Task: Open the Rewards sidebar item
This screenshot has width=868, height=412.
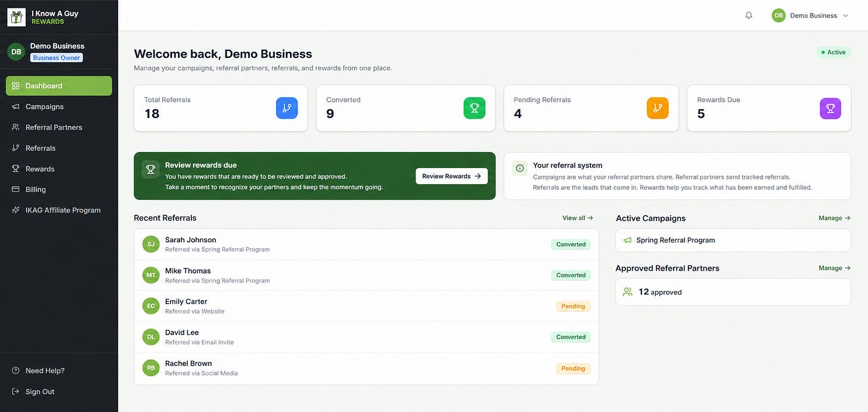Action: 59,169
